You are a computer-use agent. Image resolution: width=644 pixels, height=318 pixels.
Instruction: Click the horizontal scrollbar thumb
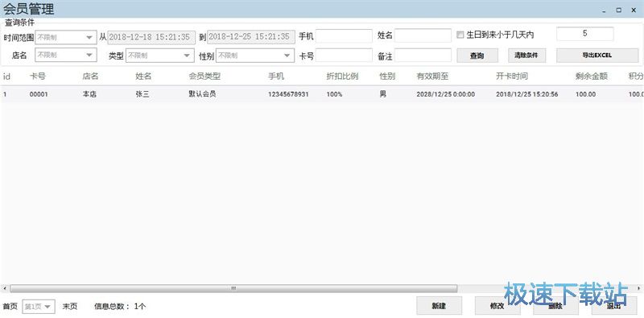tap(233, 288)
